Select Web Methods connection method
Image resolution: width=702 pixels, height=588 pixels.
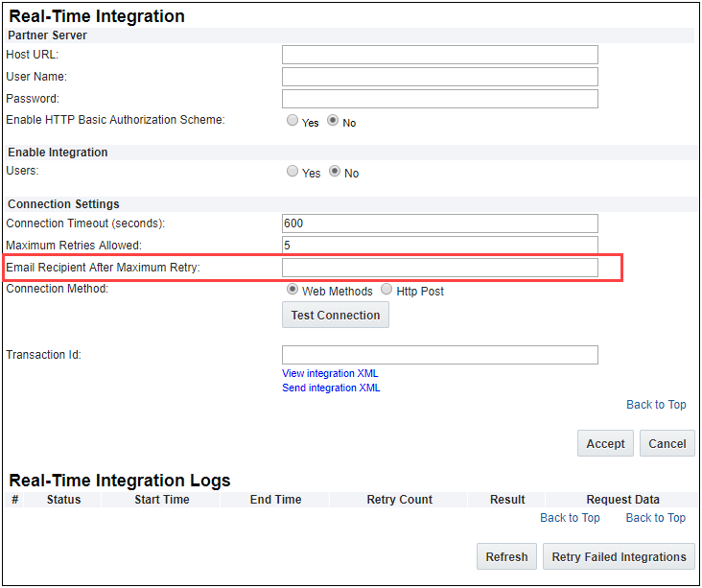pyautogui.click(x=292, y=290)
